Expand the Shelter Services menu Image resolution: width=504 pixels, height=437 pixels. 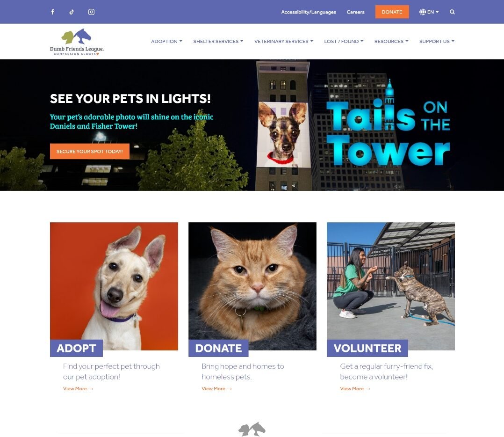[x=218, y=41]
